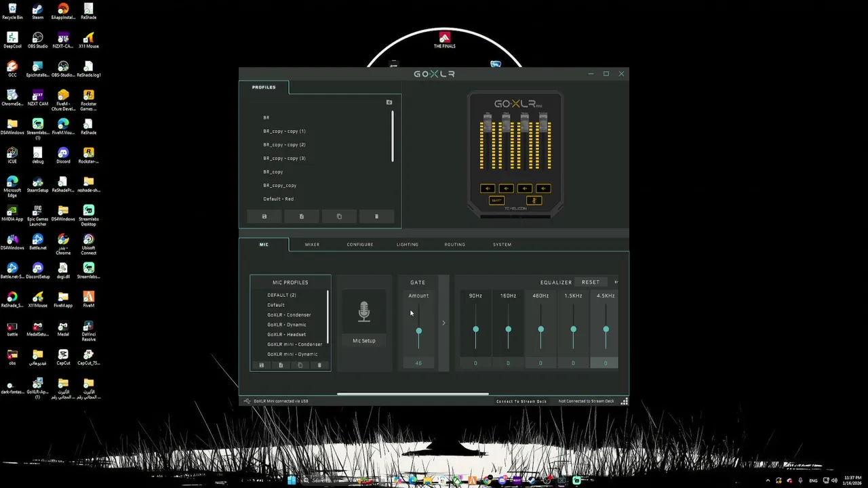Delete the selected profile in Profiles panel
Viewport: 868px width, 488px height.
(376, 216)
